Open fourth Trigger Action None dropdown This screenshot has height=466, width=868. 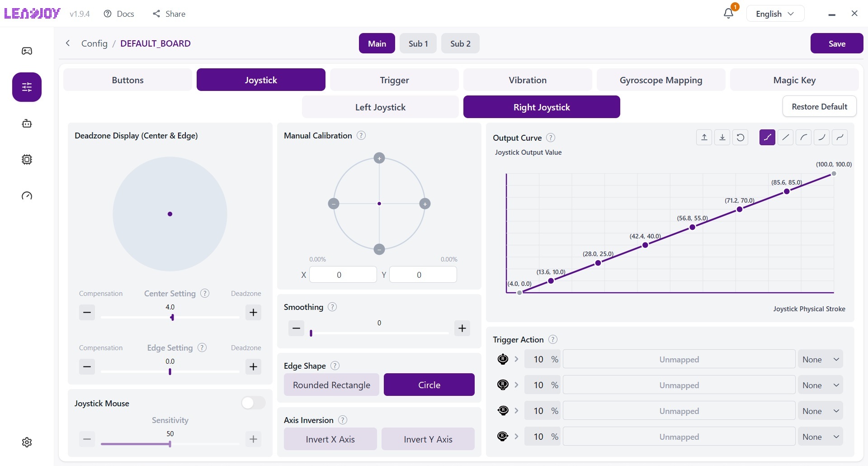820,437
